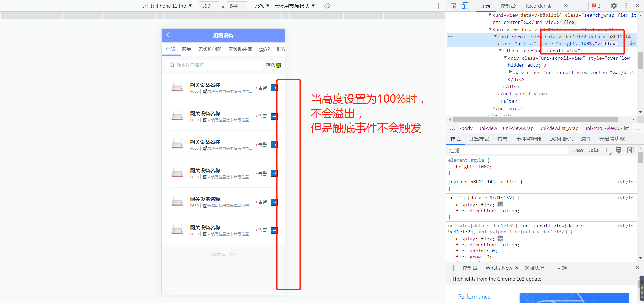Click the 筛选 filter button in the app
644x303 pixels.
271,65
